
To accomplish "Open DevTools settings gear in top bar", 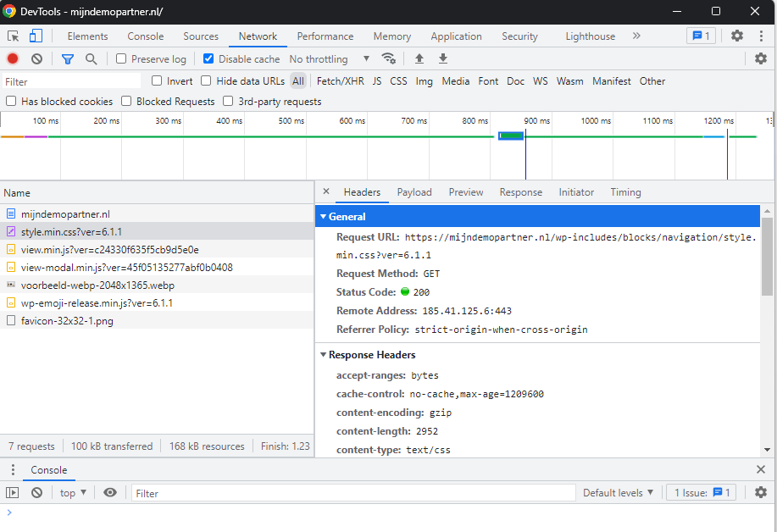I will click(737, 36).
